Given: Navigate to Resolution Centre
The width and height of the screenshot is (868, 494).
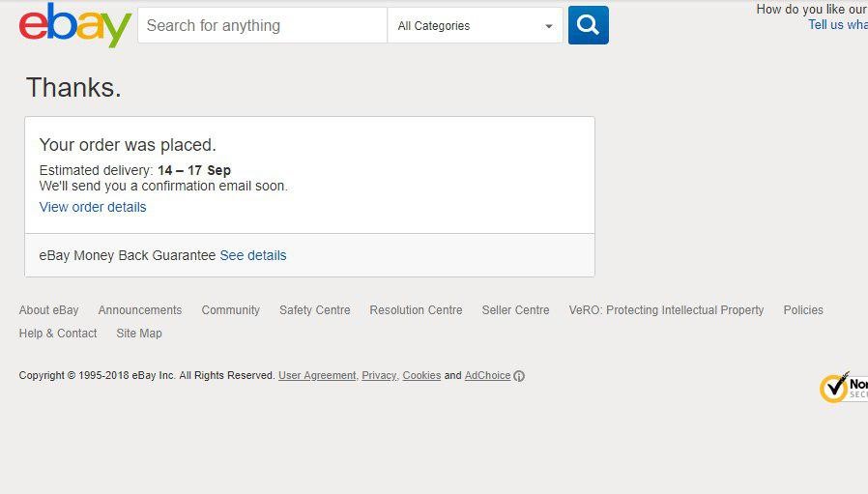Looking at the screenshot, I should (416, 310).
